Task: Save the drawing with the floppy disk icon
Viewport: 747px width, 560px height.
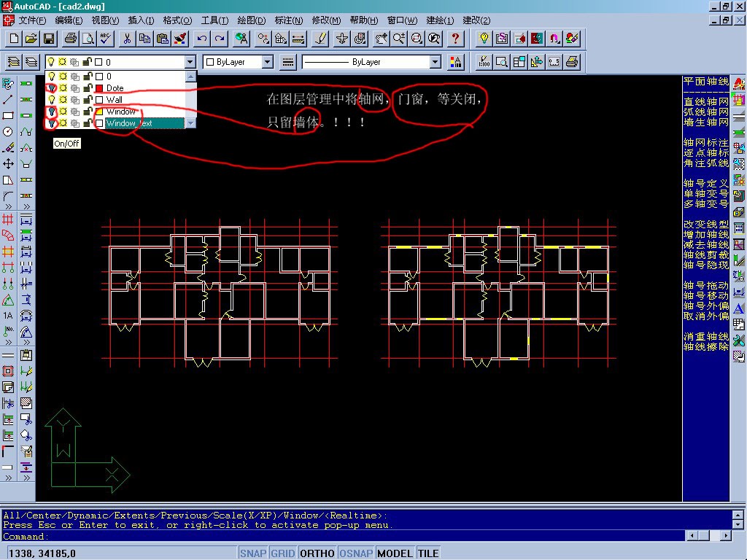Action: click(49, 39)
